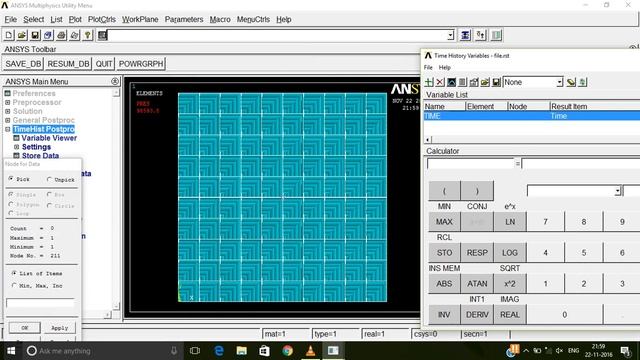
Task: Click the ANSYS Help question icon
Action: (87, 35)
